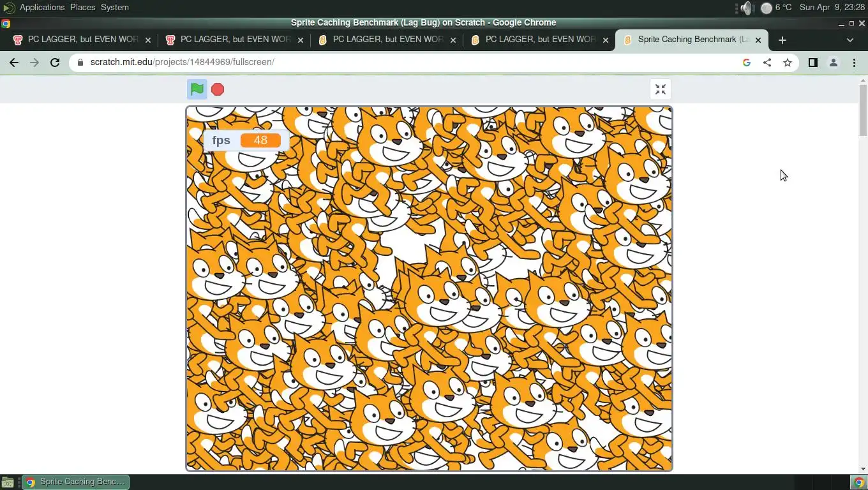
Task: Click the Sprite Caching Benchmark taskbar button
Action: 76,482
